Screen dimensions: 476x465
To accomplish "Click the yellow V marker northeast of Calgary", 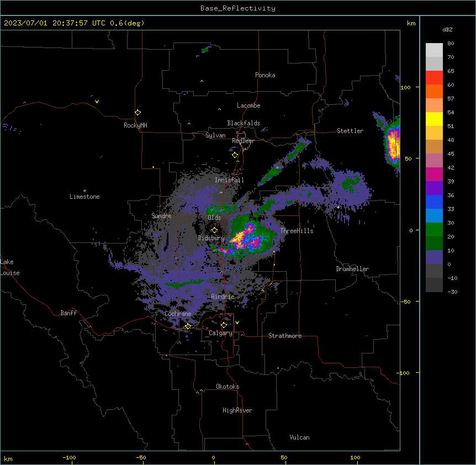I will point(237,323).
